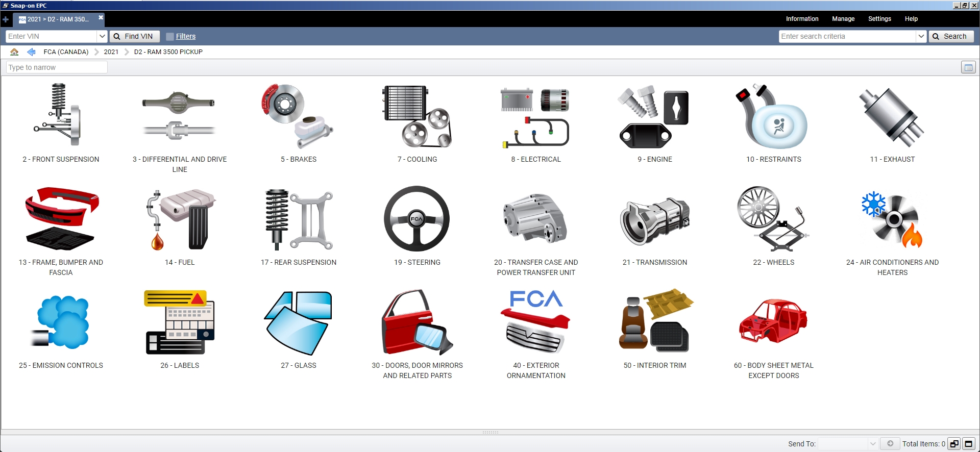Open the Settings menu
This screenshot has height=452, width=980.
(879, 19)
